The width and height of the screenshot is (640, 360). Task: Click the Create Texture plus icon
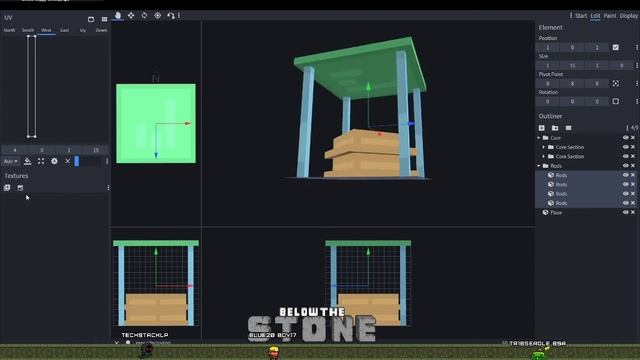coord(7,187)
